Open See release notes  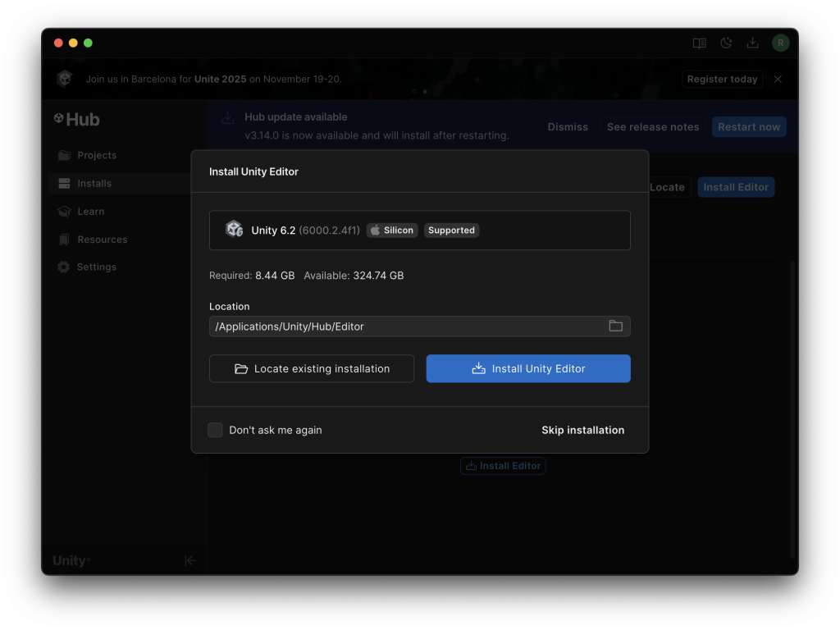(652, 127)
